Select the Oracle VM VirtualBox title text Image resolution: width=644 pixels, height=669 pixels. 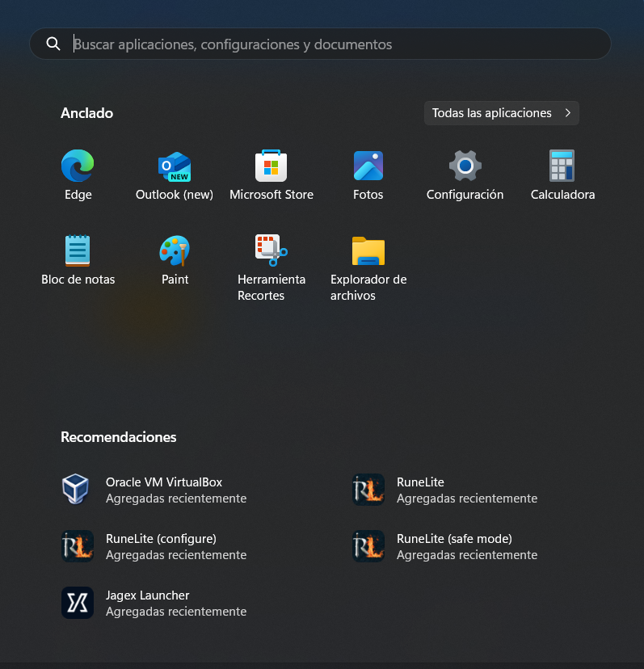click(164, 482)
